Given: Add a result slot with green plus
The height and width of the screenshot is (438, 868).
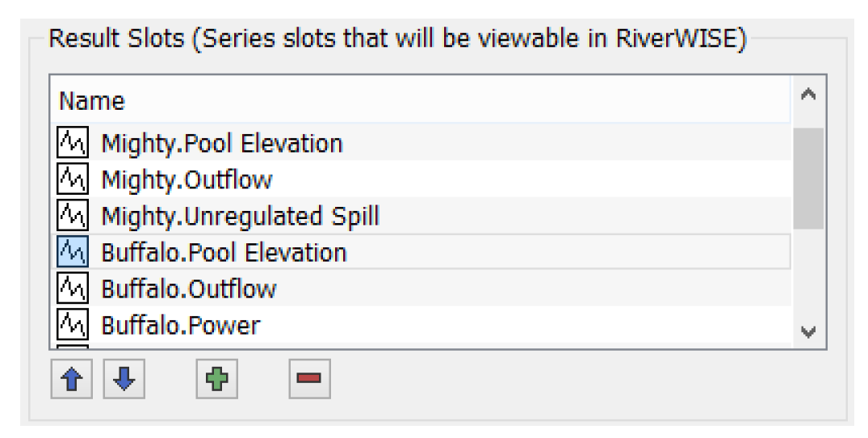Looking at the screenshot, I should point(216,380).
